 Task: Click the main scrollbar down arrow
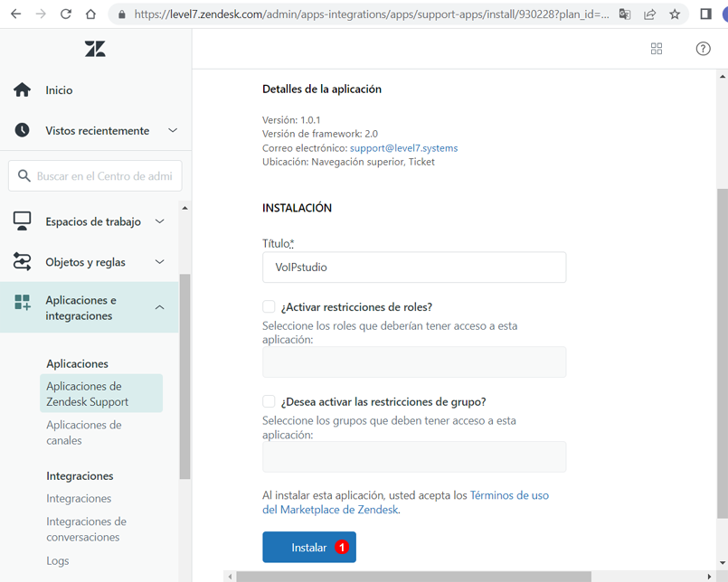pyautogui.click(x=723, y=563)
